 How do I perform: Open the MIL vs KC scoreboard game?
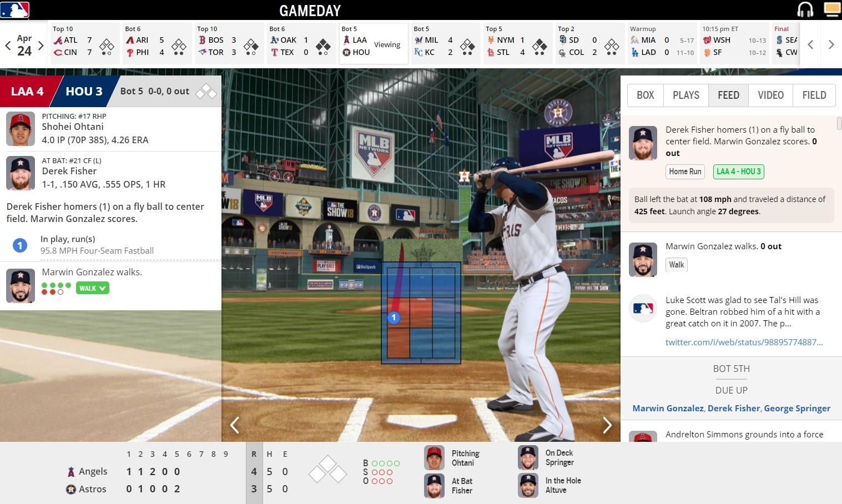pyautogui.click(x=445, y=43)
